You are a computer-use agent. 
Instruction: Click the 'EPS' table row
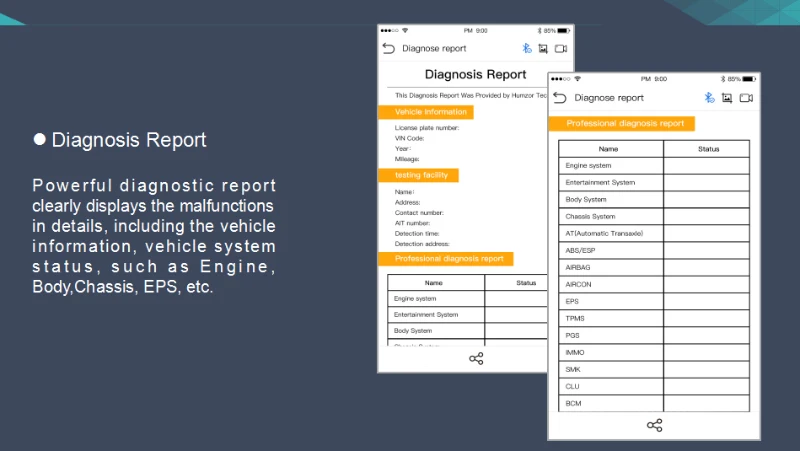[654, 302]
